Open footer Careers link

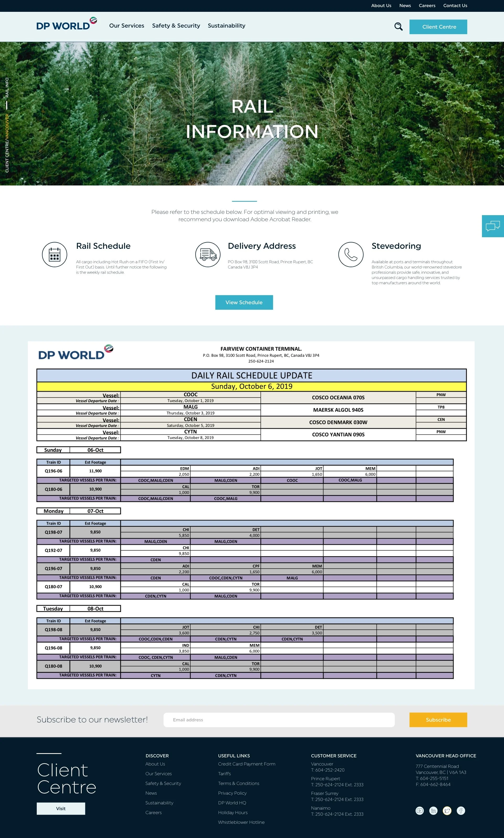(x=154, y=813)
